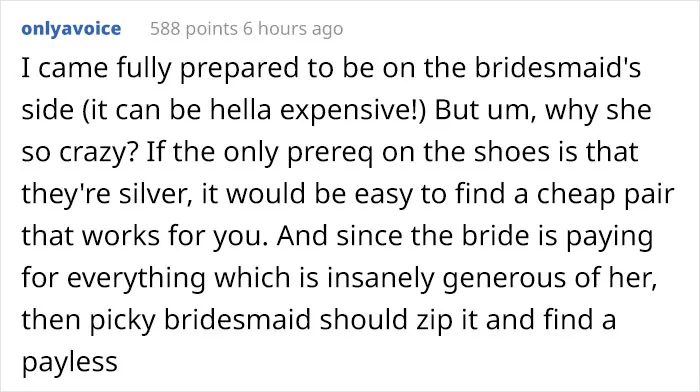The image size is (700, 392).
Task: Click the words that works for you.
Action: 141,237
